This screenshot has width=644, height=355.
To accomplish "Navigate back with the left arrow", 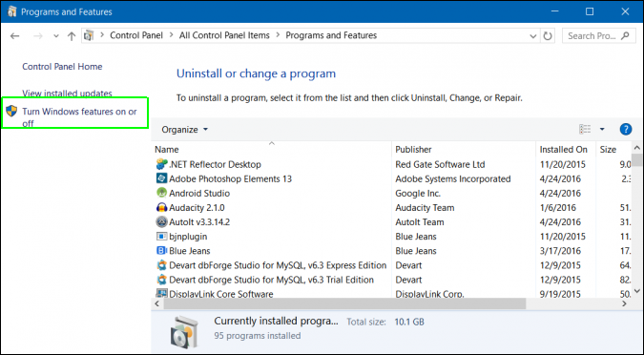I will [x=15, y=36].
